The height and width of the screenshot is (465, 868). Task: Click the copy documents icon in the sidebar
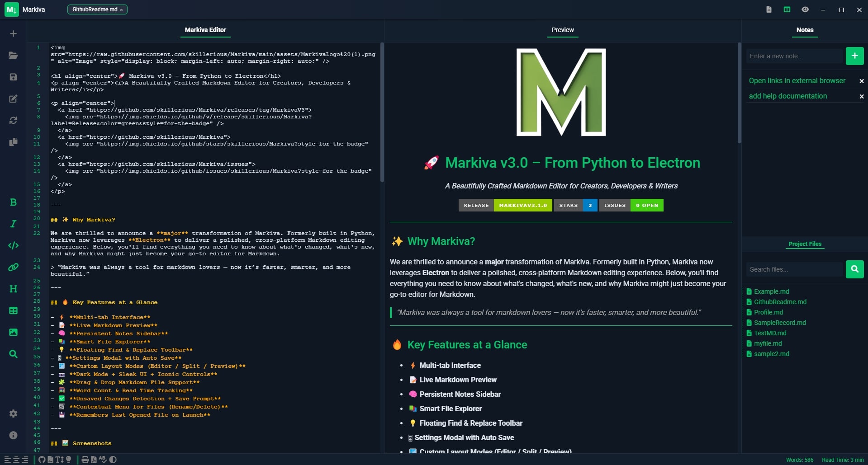click(13, 142)
